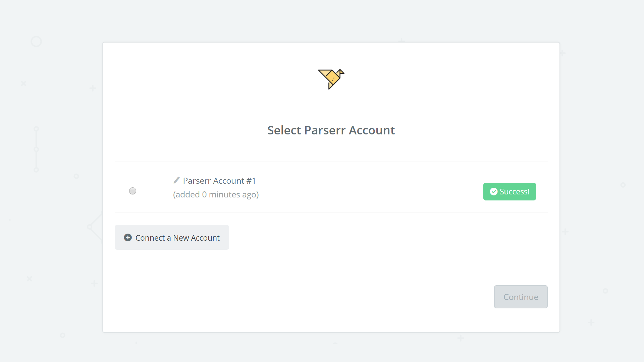Click Connect a New Account button
Image resolution: width=644 pixels, height=362 pixels.
click(172, 237)
